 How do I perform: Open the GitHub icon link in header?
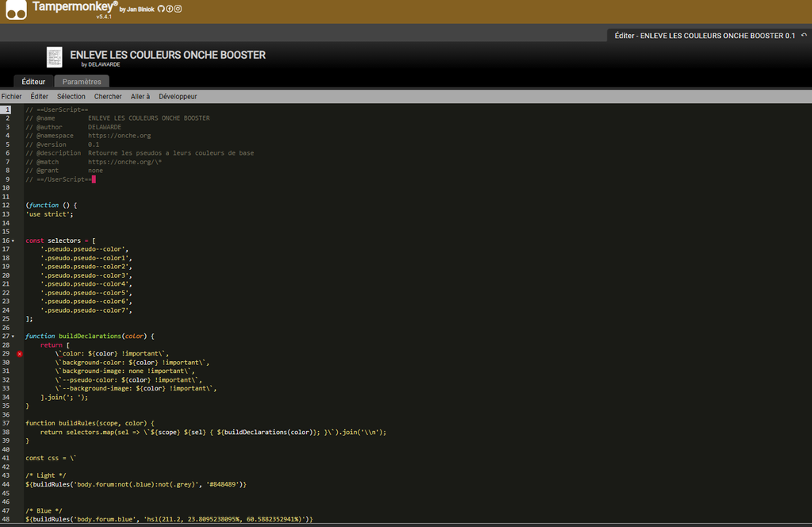161,9
